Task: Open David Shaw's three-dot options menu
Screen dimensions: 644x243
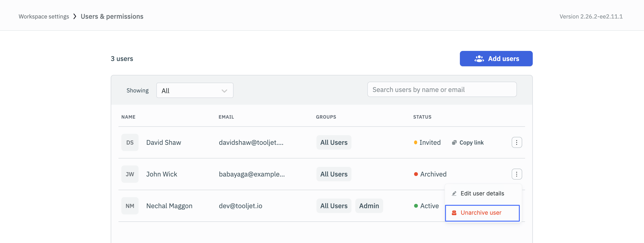Action: pyautogui.click(x=516, y=142)
